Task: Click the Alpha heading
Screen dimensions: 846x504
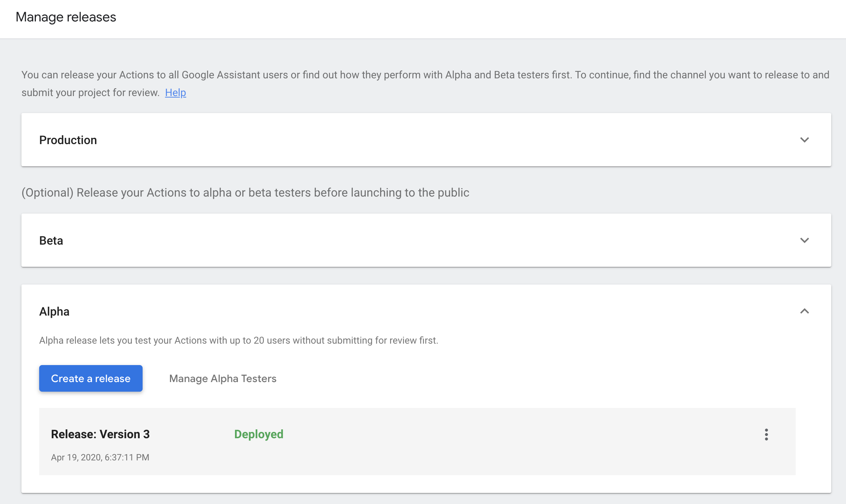Action: [54, 311]
